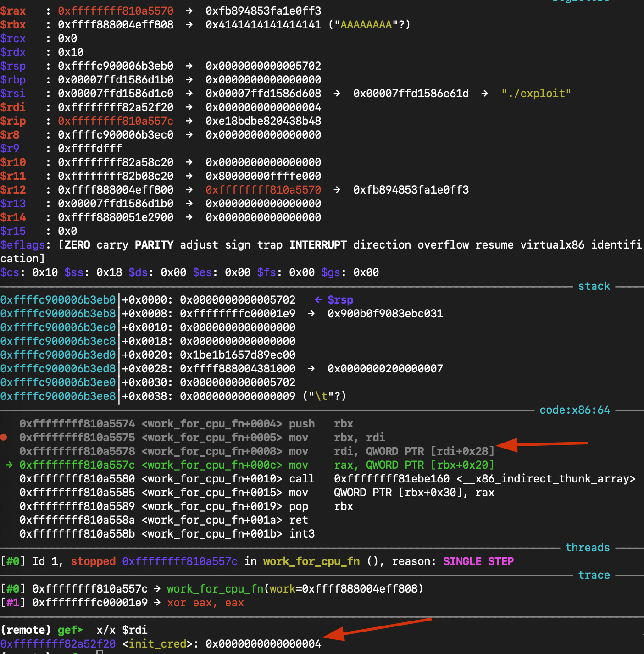Click the red breakpoint dot beside work_for_cpu_fn+0005

coord(4,438)
